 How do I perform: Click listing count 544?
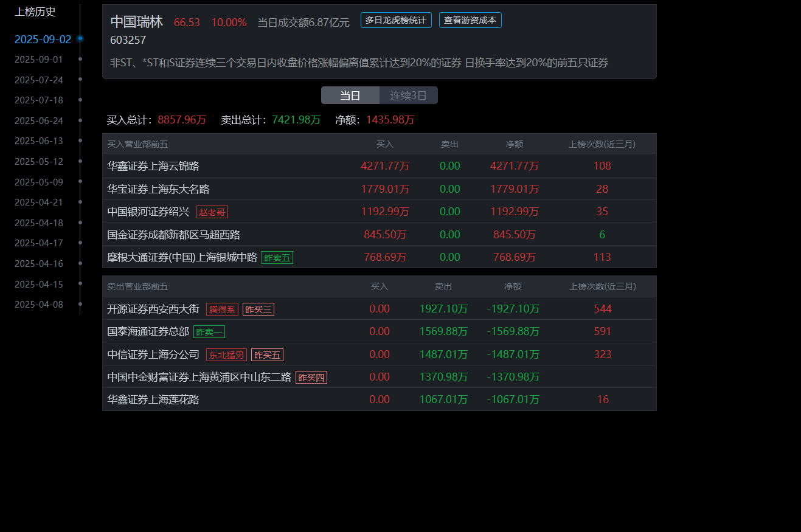(603, 309)
